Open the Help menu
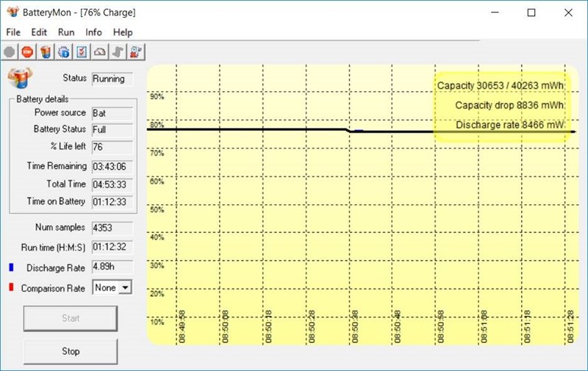588x371 pixels. [123, 32]
